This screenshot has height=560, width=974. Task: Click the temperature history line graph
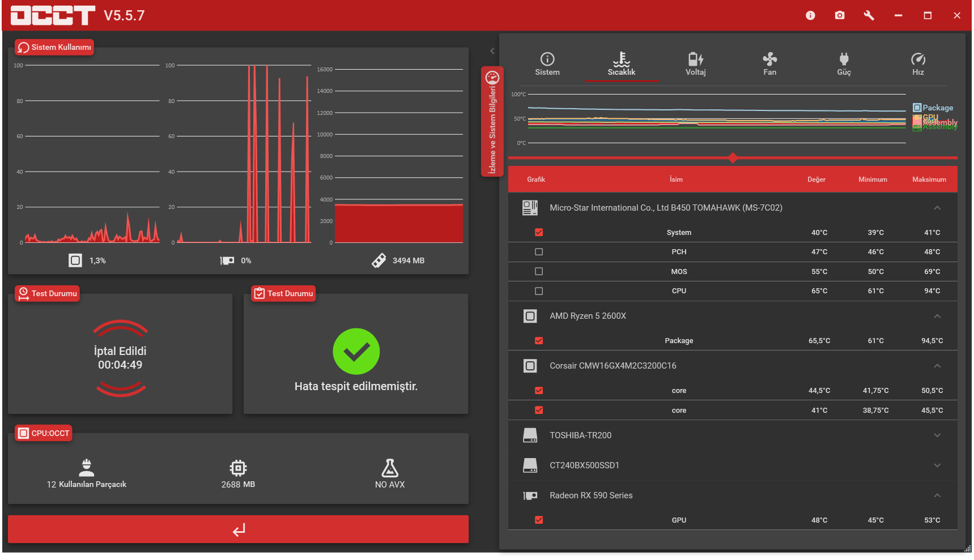[717, 119]
